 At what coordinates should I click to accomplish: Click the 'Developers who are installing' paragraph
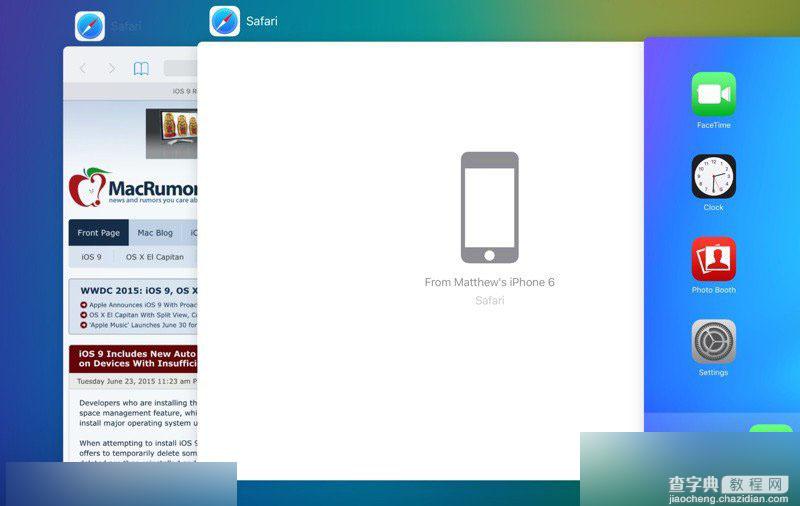click(138, 413)
